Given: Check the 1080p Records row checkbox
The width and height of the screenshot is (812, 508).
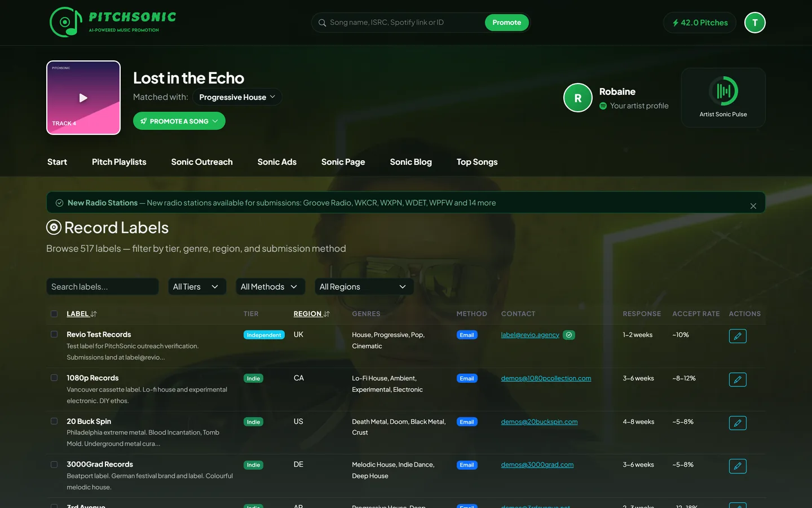Looking at the screenshot, I should 54,378.
